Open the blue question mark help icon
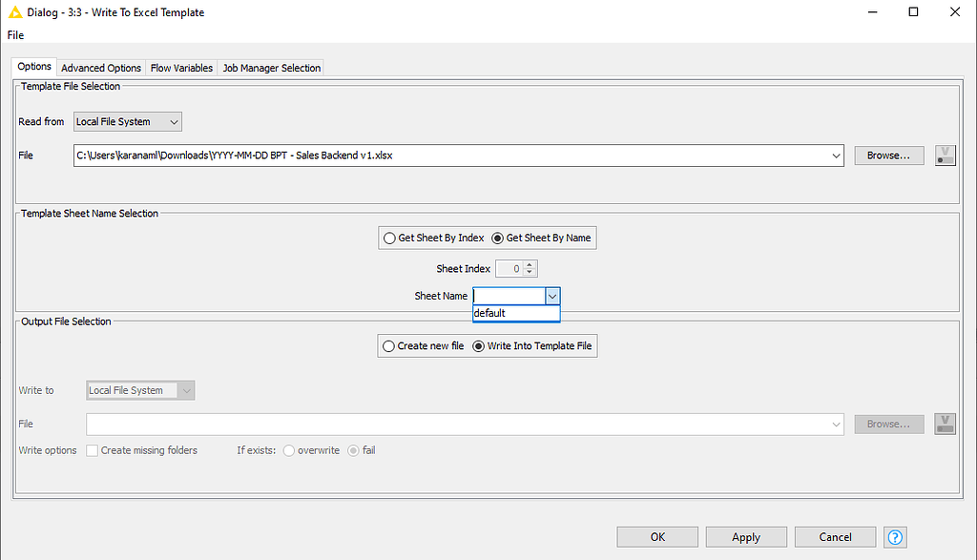 pyautogui.click(x=895, y=537)
